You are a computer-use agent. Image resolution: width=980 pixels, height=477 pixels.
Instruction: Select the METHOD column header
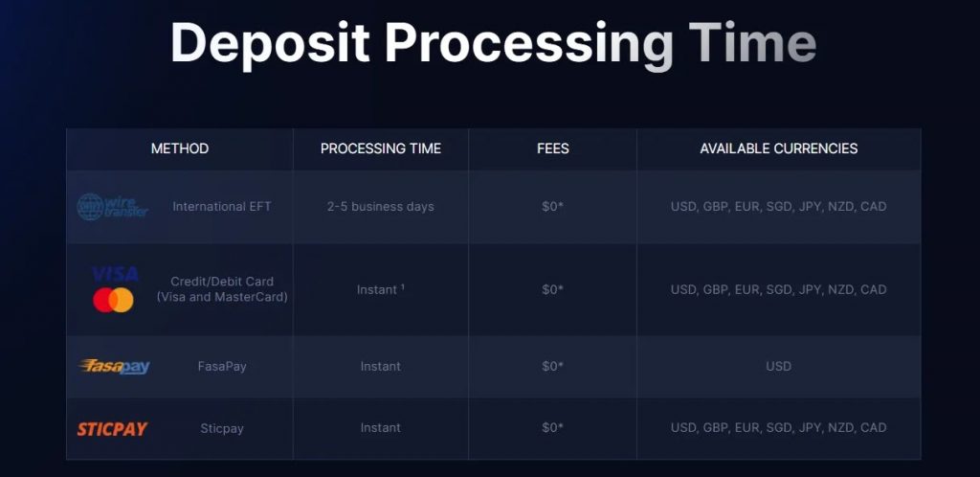tap(180, 148)
